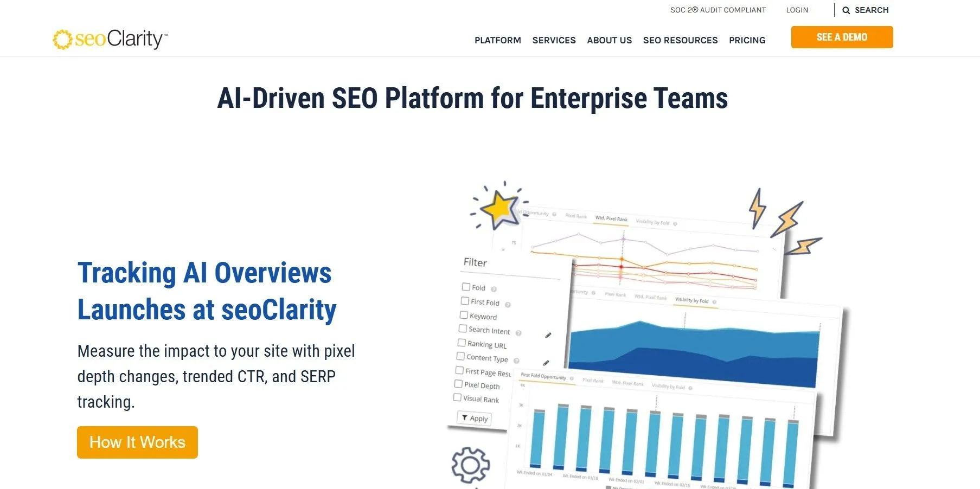Click the How It Works button
Image resolution: width=980 pixels, height=489 pixels.
click(137, 442)
